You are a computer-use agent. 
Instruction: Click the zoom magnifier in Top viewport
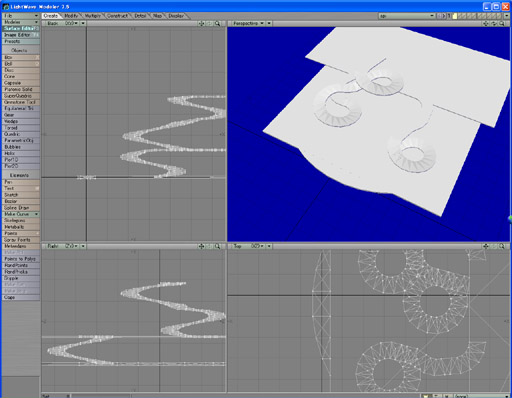coord(502,246)
